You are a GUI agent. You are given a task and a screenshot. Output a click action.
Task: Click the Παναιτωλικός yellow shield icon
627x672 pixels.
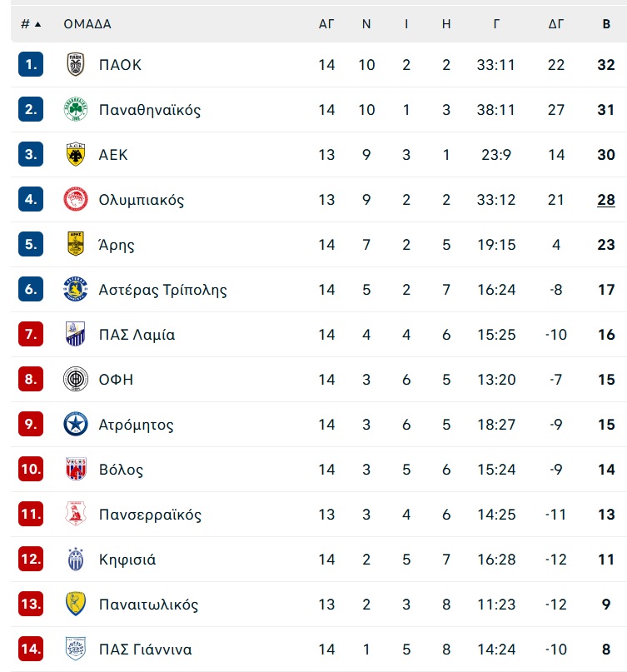(x=76, y=604)
